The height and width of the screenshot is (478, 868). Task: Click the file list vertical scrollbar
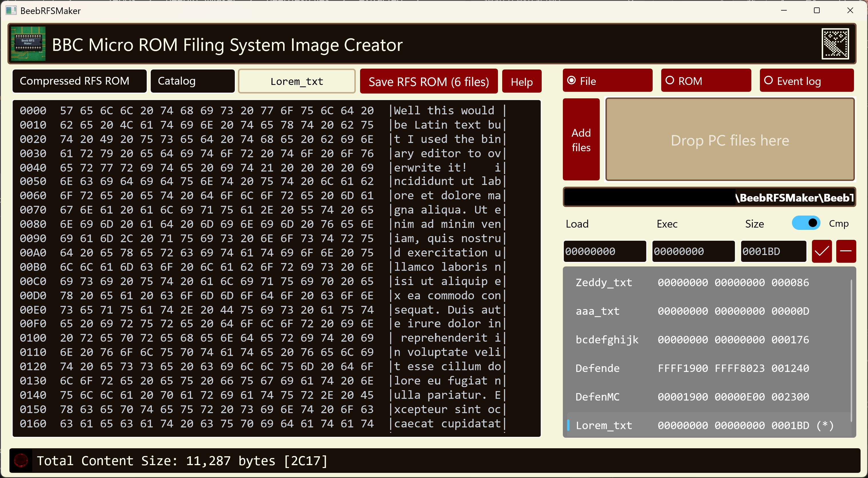851,350
